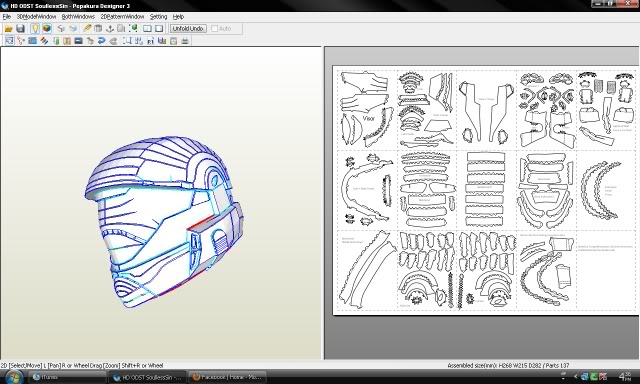Toggle the light bulb lighting icon
Screen dimensions: 640x384
point(35,29)
